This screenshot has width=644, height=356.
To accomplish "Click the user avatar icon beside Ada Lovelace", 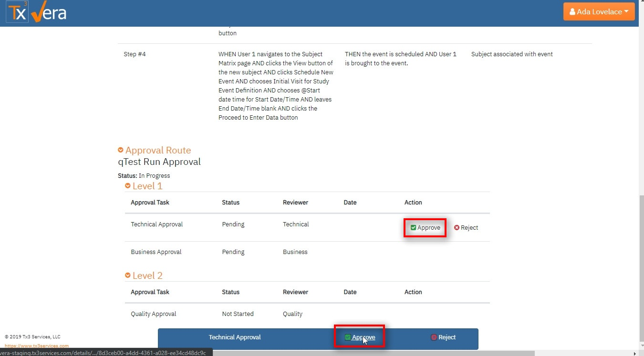I will pyautogui.click(x=572, y=12).
